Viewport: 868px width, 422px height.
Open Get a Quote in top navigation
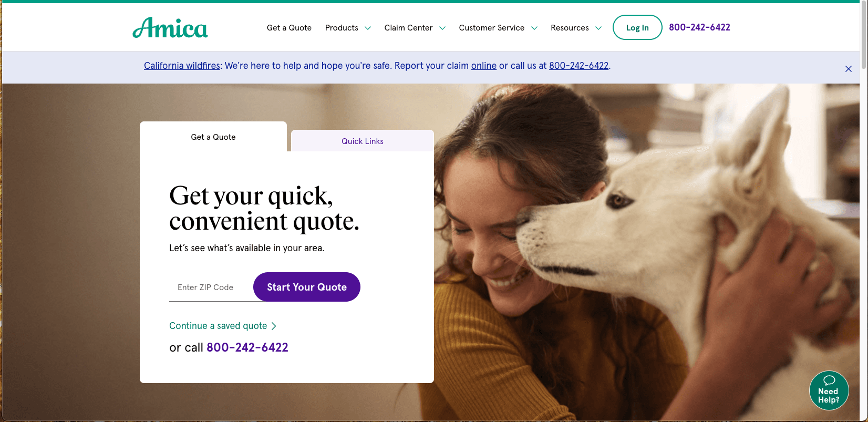(x=289, y=28)
